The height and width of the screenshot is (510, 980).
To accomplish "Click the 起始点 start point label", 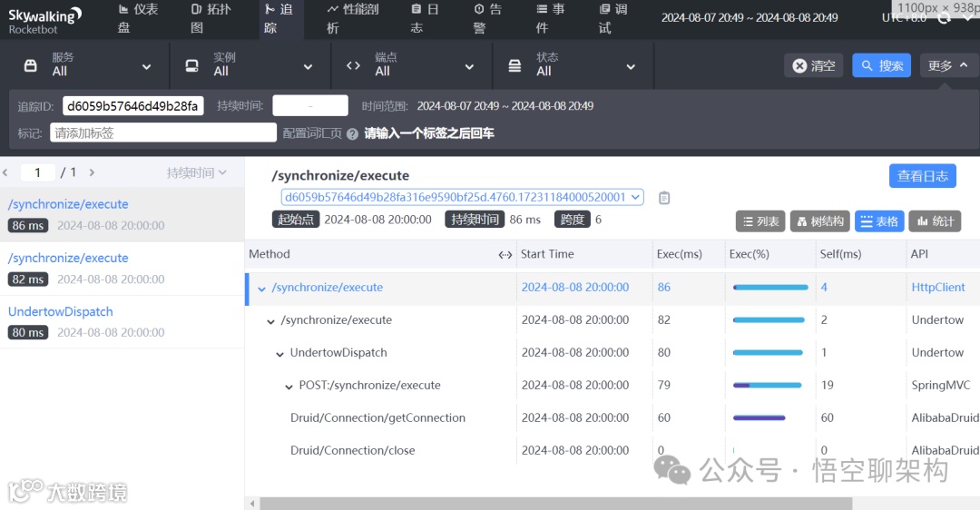I will click(295, 220).
